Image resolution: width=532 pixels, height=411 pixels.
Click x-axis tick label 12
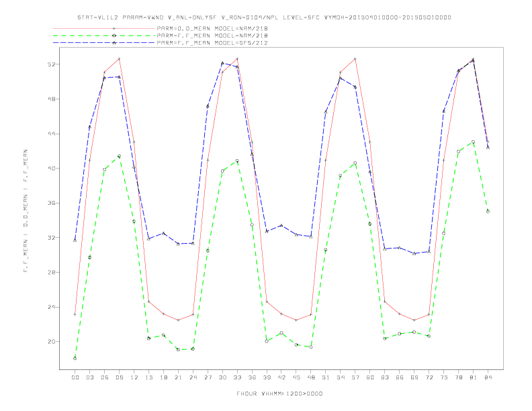[x=134, y=377]
